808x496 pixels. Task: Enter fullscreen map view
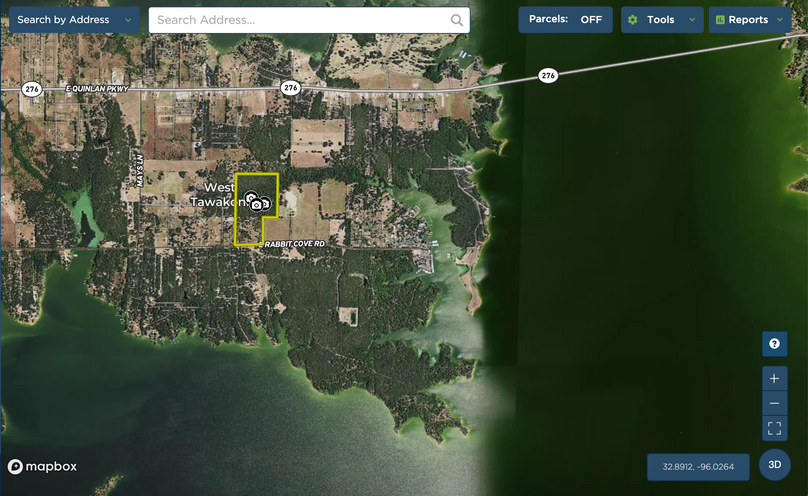774,428
